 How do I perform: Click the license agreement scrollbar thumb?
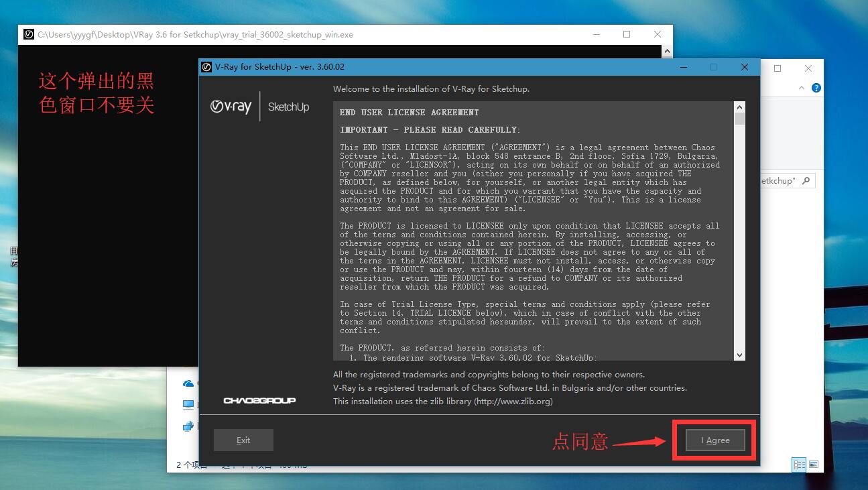point(739,119)
